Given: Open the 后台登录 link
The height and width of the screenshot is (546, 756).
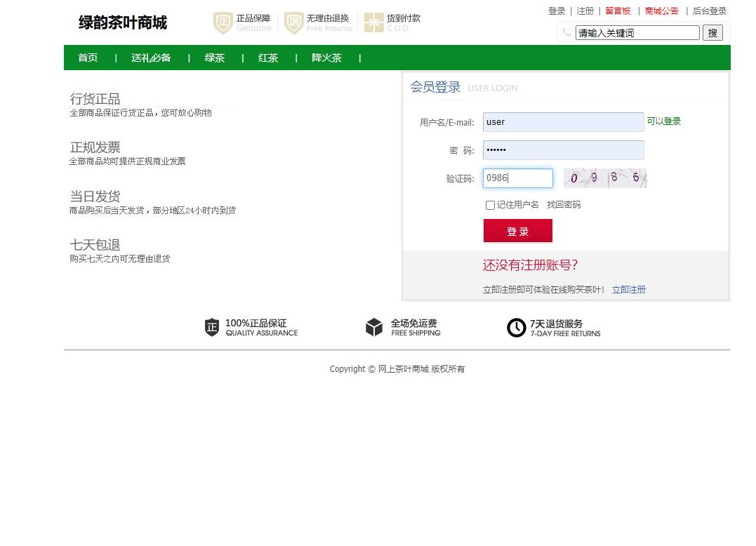Looking at the screenshot, I should [709, 11].
